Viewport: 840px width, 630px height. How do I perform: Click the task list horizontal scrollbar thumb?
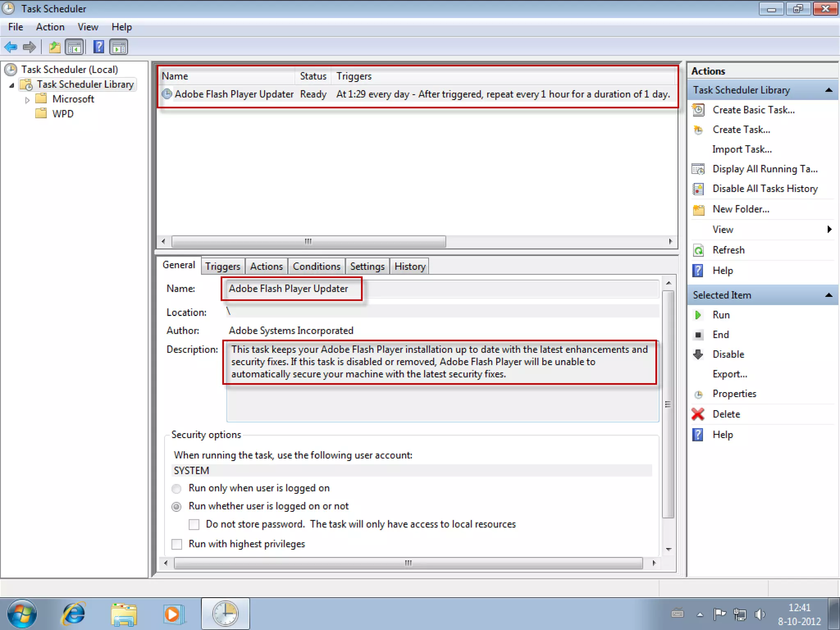coord(308,241)
